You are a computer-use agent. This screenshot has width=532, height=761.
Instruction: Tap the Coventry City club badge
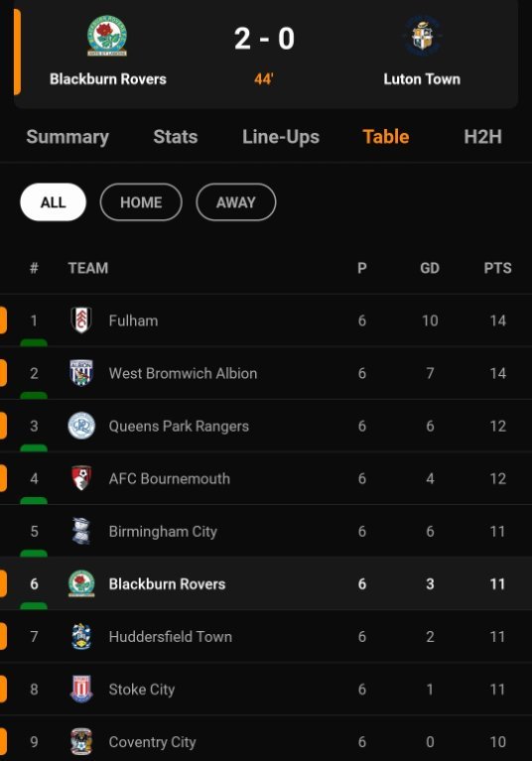(x=81, y=741)
